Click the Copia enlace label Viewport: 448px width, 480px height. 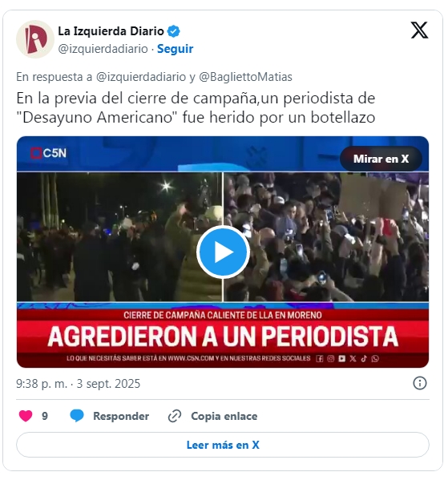tap(224, 416)
